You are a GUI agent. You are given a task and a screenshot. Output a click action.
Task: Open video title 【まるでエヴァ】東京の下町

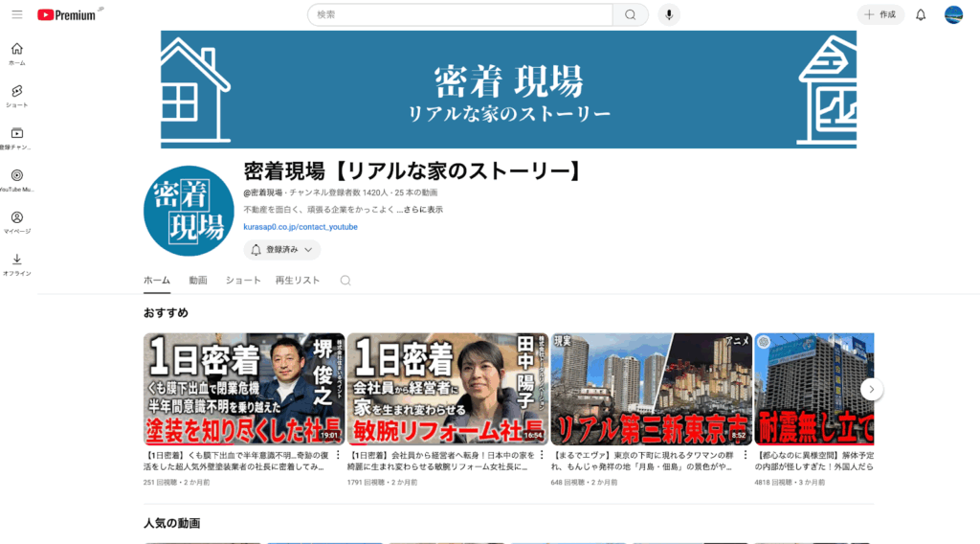[x=643, y=461]
